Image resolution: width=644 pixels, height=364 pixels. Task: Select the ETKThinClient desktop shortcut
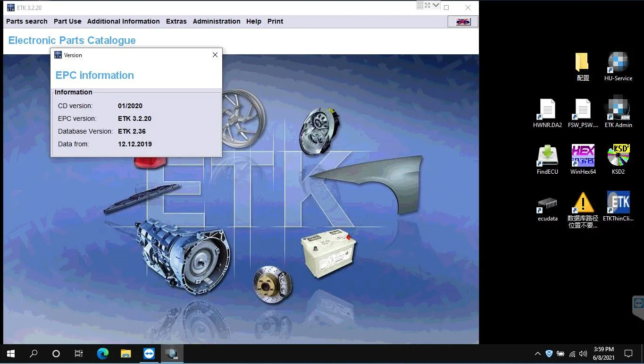(618, 206)
